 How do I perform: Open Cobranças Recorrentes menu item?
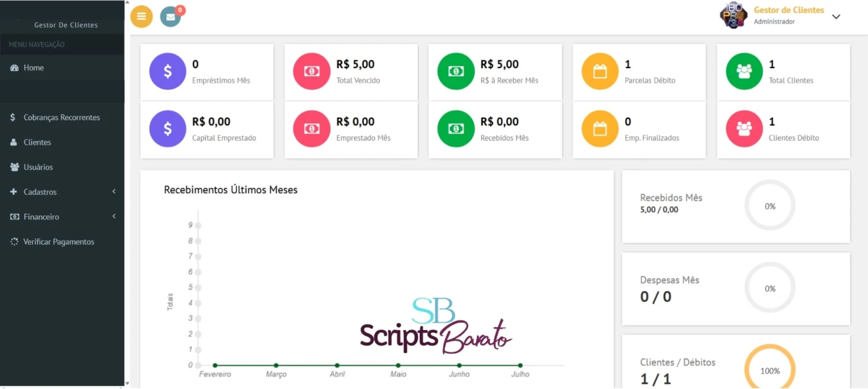point(62,117)
